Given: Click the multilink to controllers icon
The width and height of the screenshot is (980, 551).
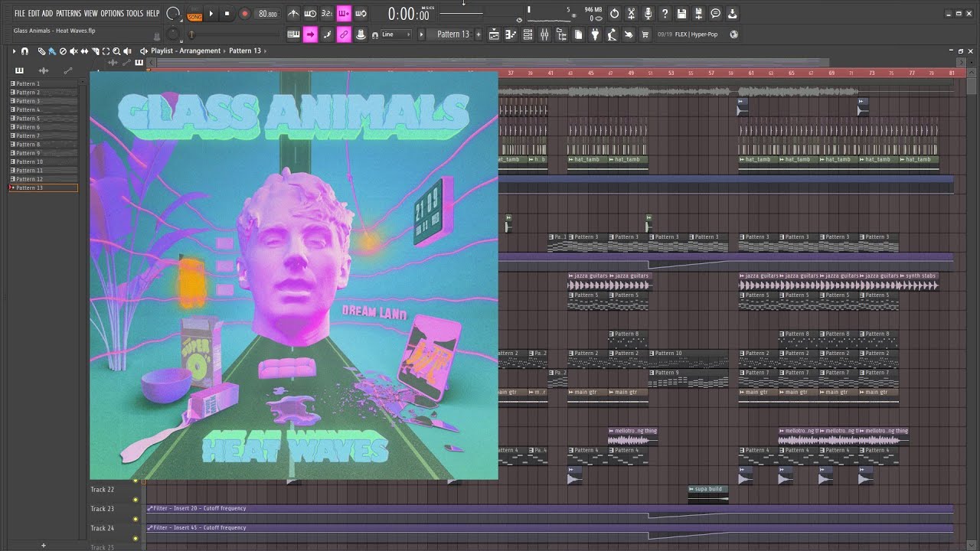Looking at the screenshot, I should (361, 34).
